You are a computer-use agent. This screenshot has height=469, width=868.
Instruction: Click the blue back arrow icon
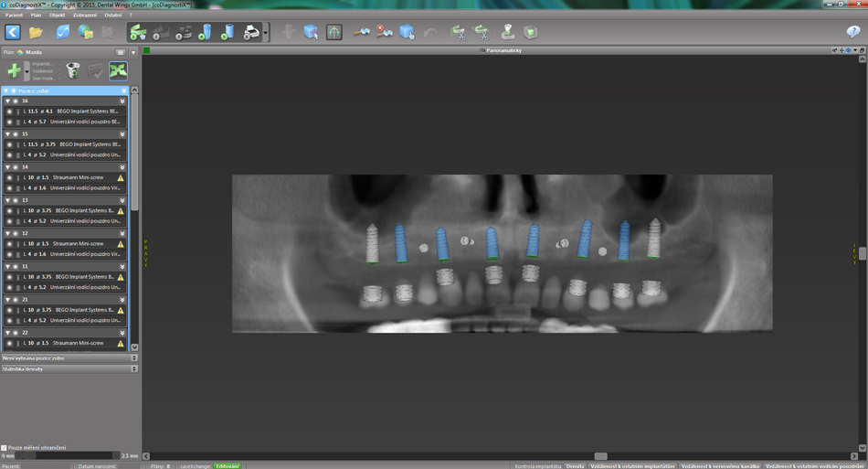pos(13,32)
